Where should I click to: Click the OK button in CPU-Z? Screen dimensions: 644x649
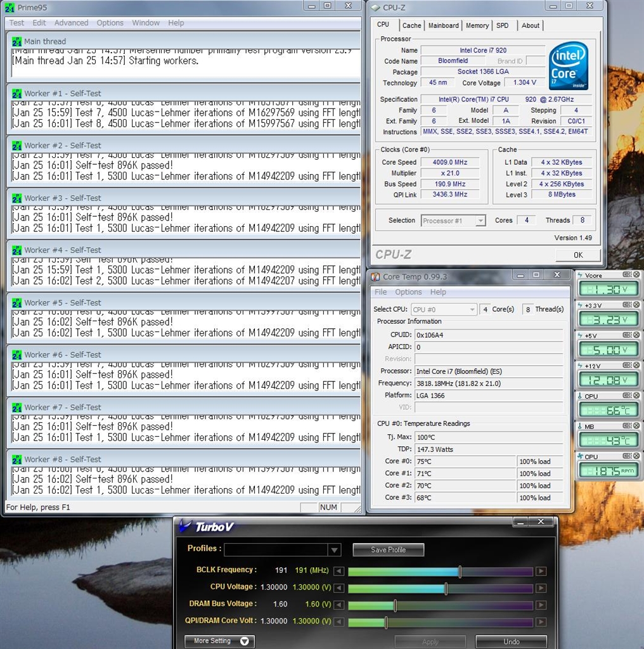pos(578,255)
